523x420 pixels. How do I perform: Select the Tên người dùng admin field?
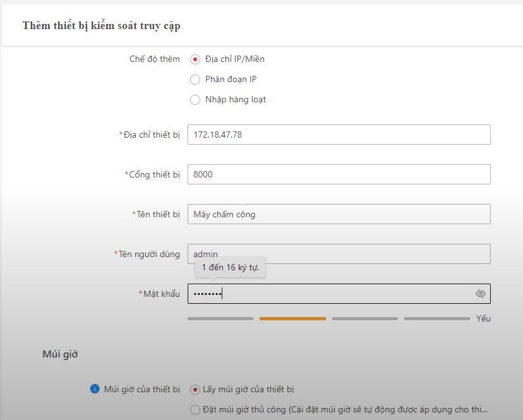(x=339, y=254)
